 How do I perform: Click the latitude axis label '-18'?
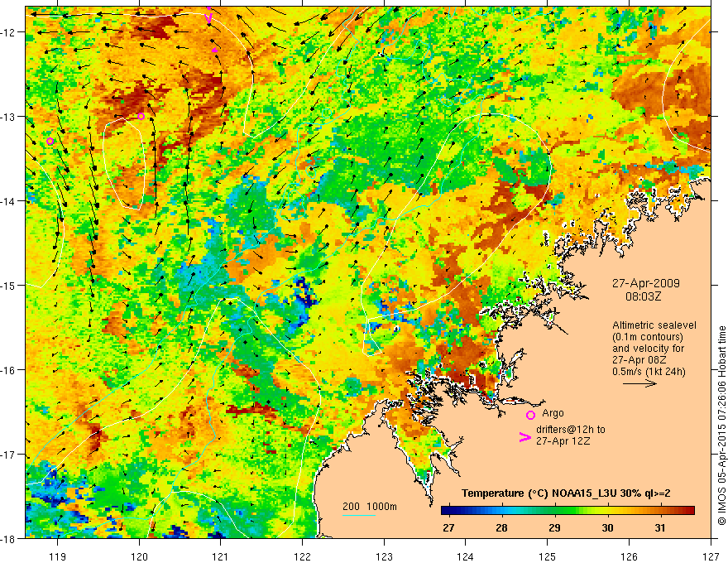point(8,538)
